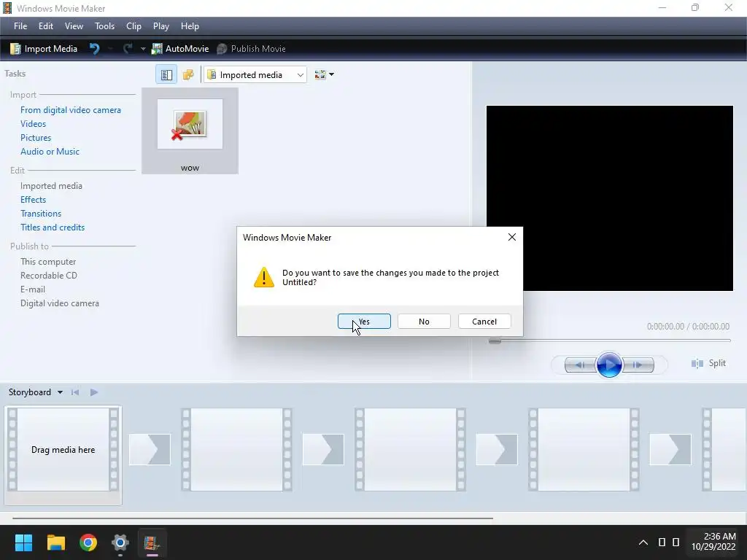
Task: Import Videos from the Tasks pane
Action: [x=34, y=124]
